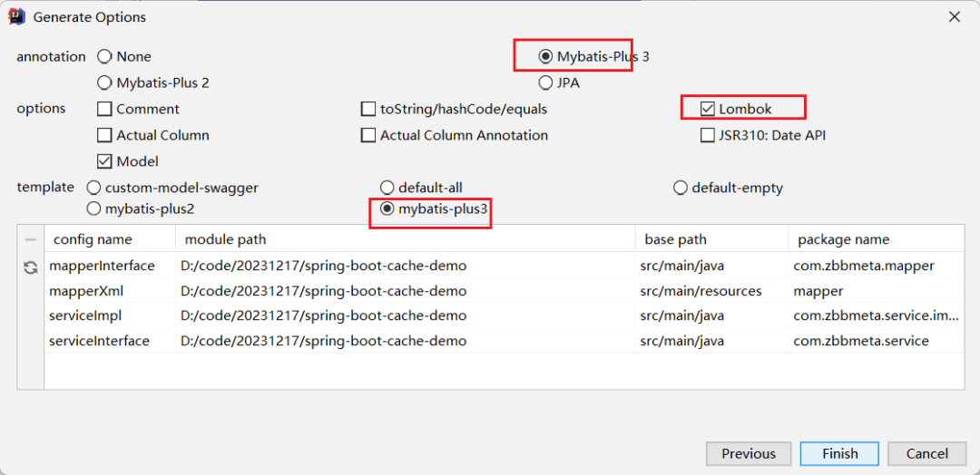Screen dimensions: 980x475
Task: Select the mybatis-plus3 template
Action: click(x=434, y=209)
